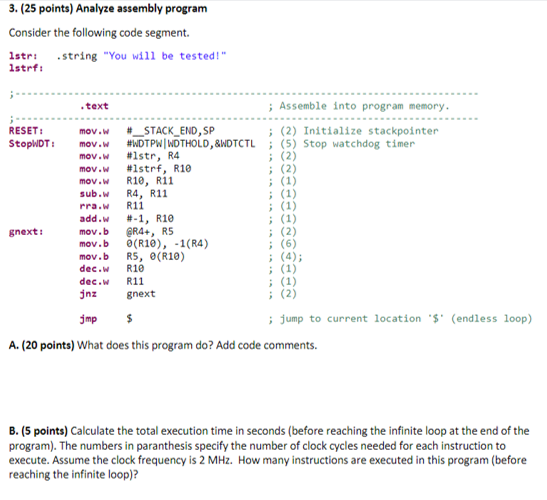Click the "gnext:" label

click(x=26, y=232)
